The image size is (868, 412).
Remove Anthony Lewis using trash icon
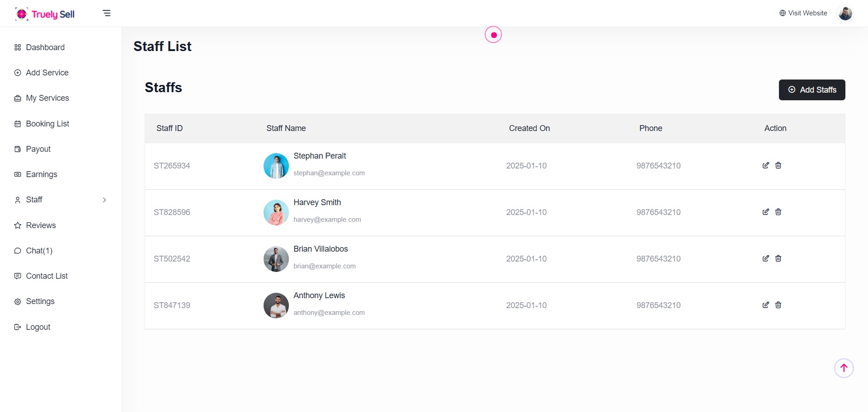[x=778, y=305]
